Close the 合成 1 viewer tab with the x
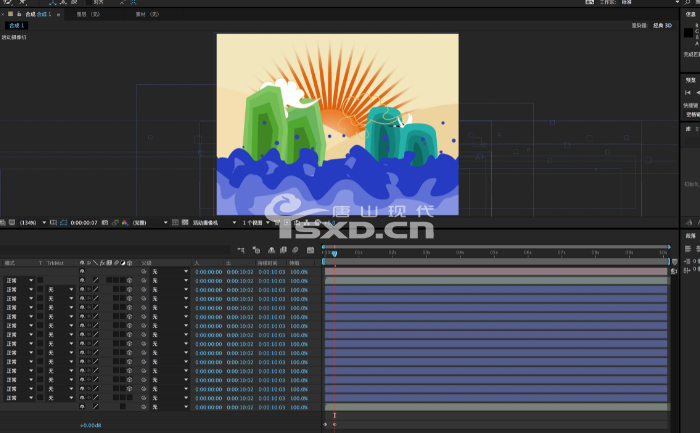The height and width of the screenshot is (433, 700). (3, 14)
